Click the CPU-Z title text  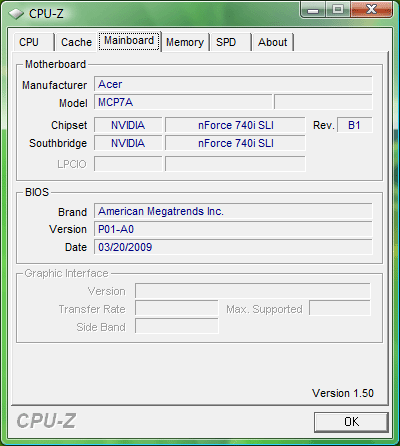point(46,14)
